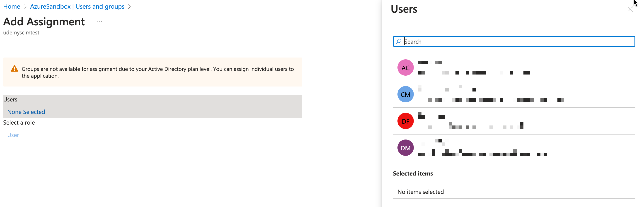Click the None Selected users link
The width and height of the screenshot is (644, 207).
[x=26, y=112]
